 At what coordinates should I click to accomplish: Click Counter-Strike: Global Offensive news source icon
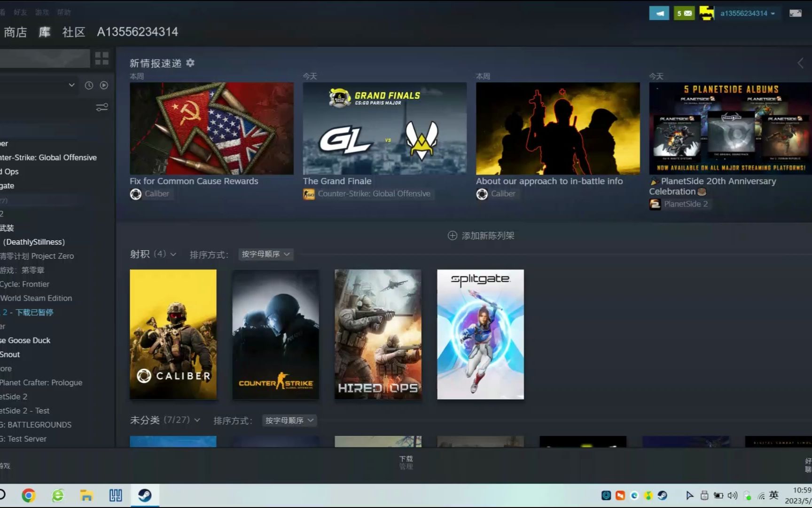(309, 194)
